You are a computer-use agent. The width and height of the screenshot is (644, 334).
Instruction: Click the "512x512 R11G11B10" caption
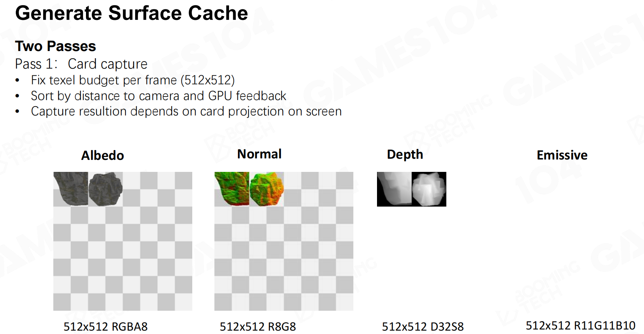coord(580,325)
